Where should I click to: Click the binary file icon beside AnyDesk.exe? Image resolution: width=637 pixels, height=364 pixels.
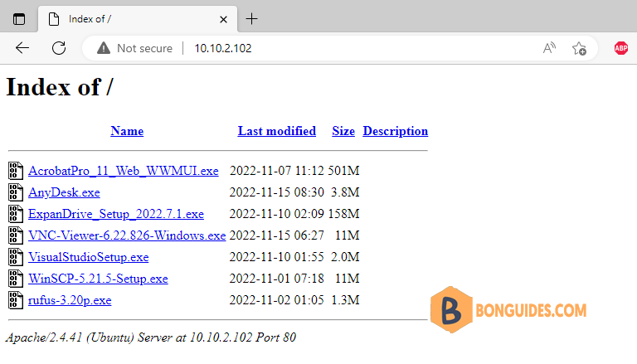[x=16, y=192]
